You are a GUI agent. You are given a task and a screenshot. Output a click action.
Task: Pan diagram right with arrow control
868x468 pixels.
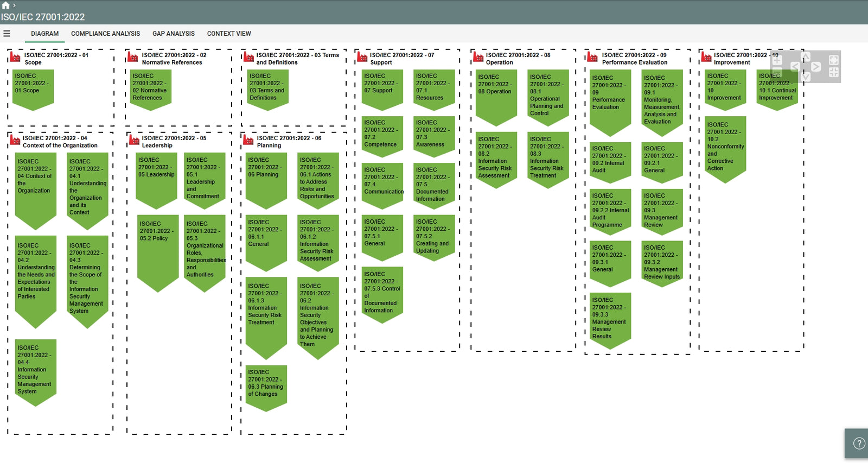(x=816, y=67)
